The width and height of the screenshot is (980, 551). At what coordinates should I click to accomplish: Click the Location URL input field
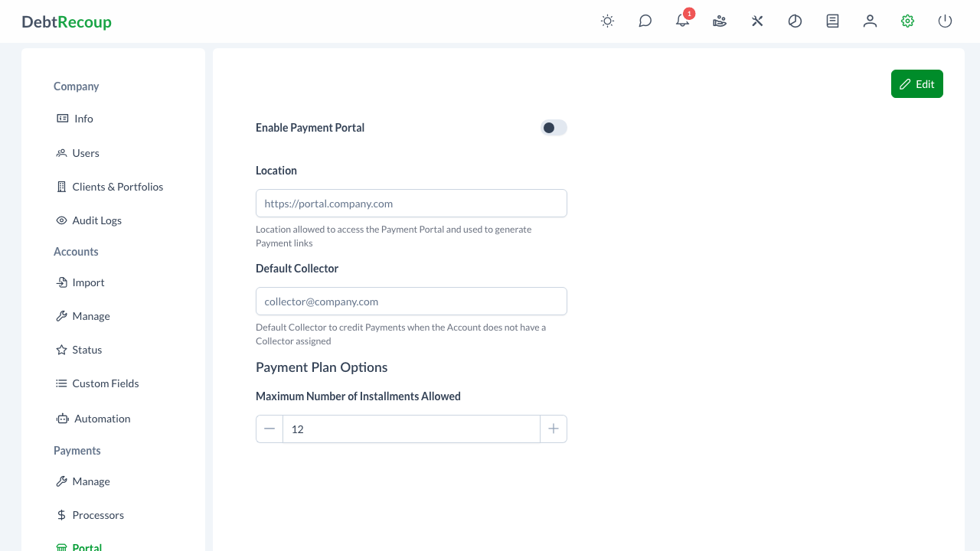(411, 203)
